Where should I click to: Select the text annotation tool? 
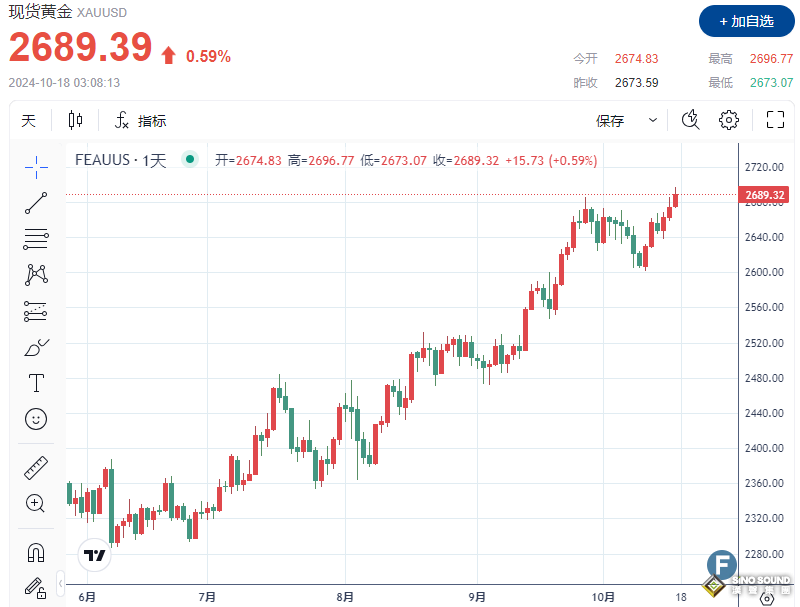pyautogui.click(x=36, y=383)
